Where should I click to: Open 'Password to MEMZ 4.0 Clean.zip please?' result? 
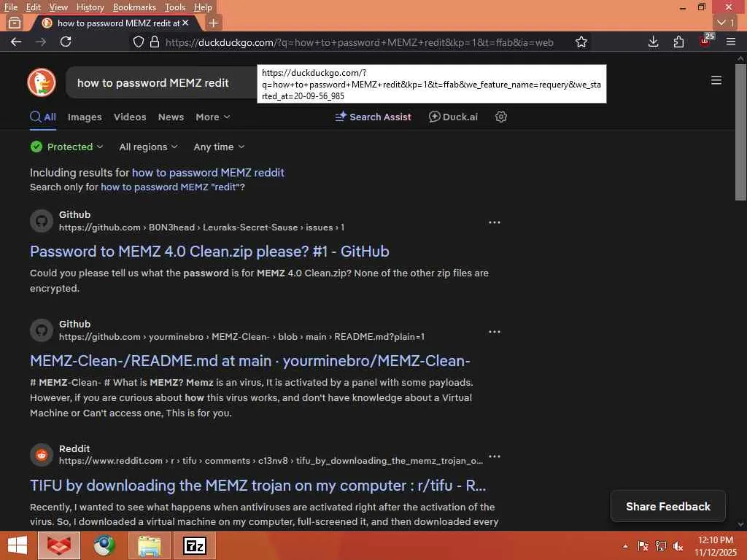(x=209, y=252)
